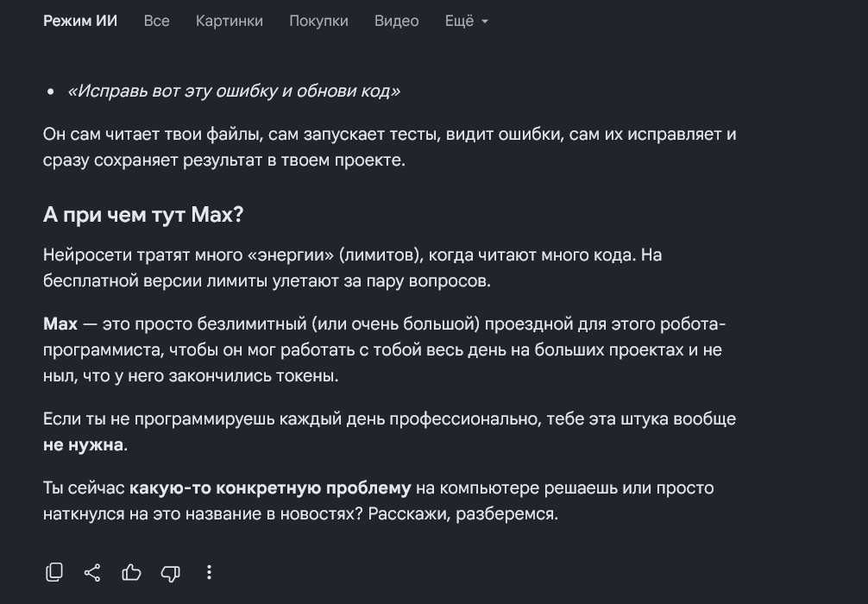Click the italic bullet «Исправь вот эту ошибку»
This screenshot has height=604, width=868.
(233, 91)
